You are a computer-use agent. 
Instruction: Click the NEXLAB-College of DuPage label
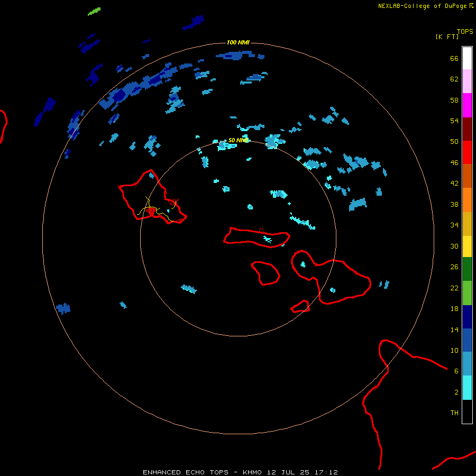pos(422,6)
